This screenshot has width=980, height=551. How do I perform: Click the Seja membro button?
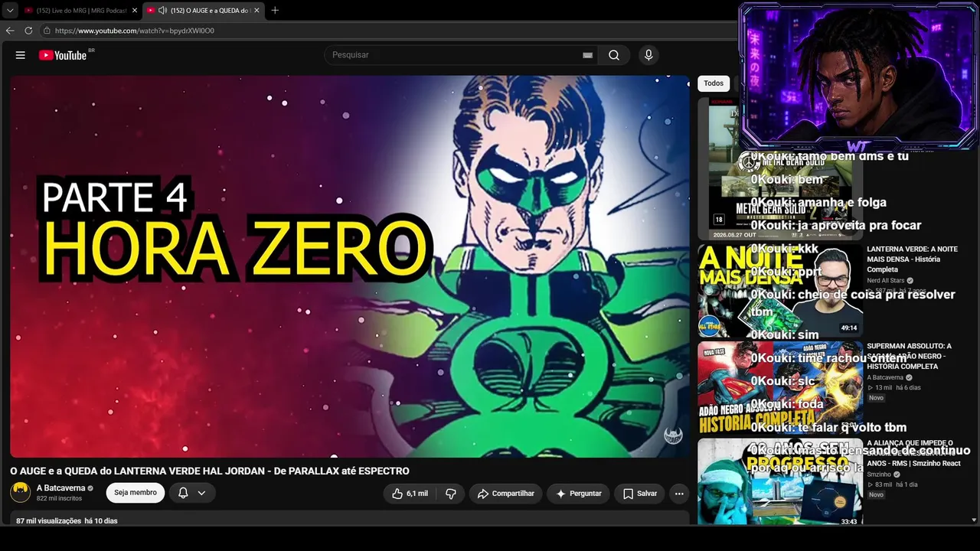136,493
